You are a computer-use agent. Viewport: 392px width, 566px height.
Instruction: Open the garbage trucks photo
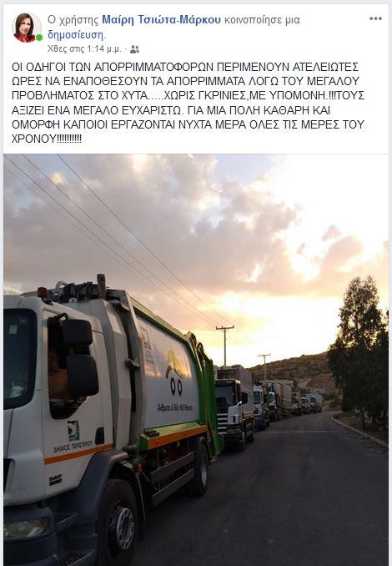pos(196,360)
